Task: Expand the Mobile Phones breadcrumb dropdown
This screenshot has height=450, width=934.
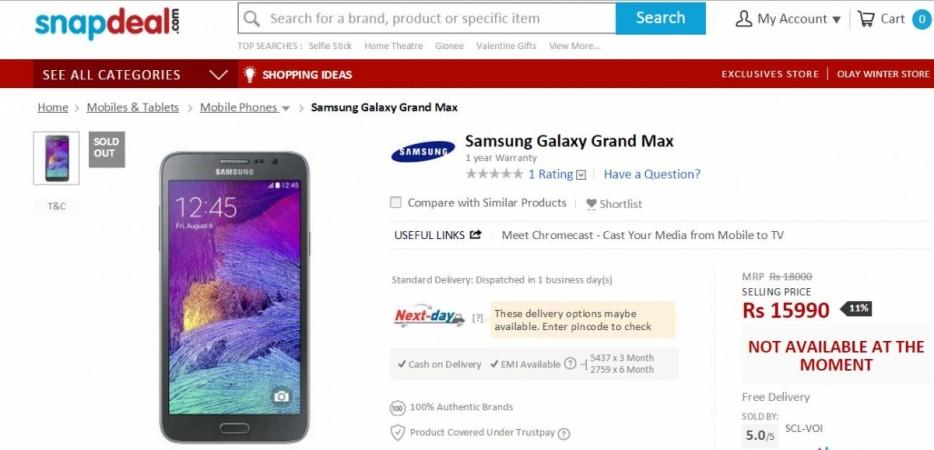Action: [286, 108]
